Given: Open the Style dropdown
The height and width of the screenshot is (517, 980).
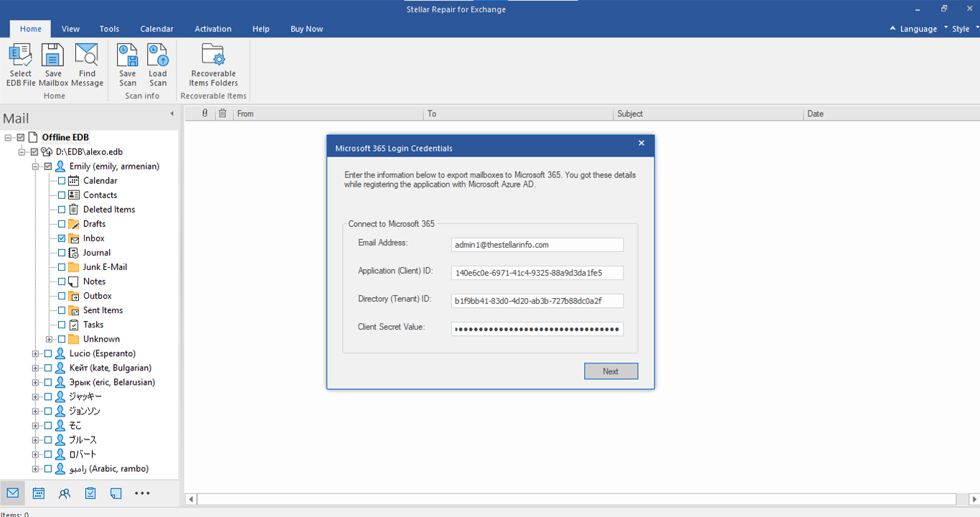Looking at the screenshot, I should tap(961, 29).
